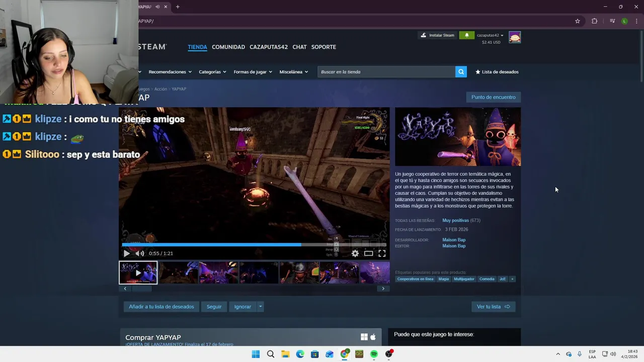Open Spotify from the taskbar
The width and height of the screenshot is (644, 362).
(374, 354)
